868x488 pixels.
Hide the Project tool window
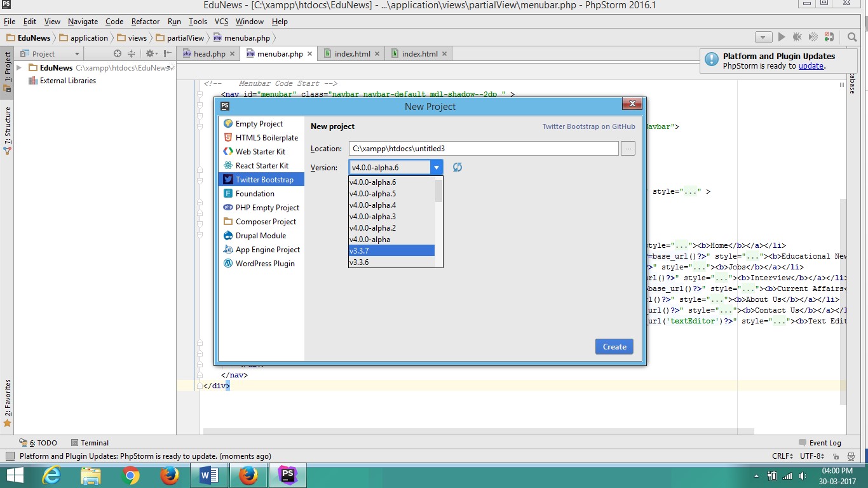pos(167,54)
